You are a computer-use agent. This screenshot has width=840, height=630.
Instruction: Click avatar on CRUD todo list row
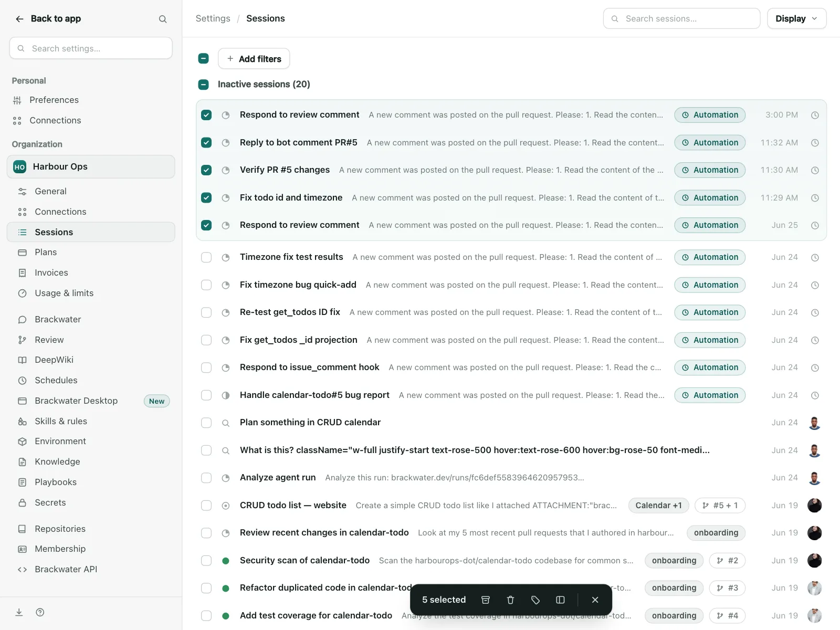tap(815, 506)
